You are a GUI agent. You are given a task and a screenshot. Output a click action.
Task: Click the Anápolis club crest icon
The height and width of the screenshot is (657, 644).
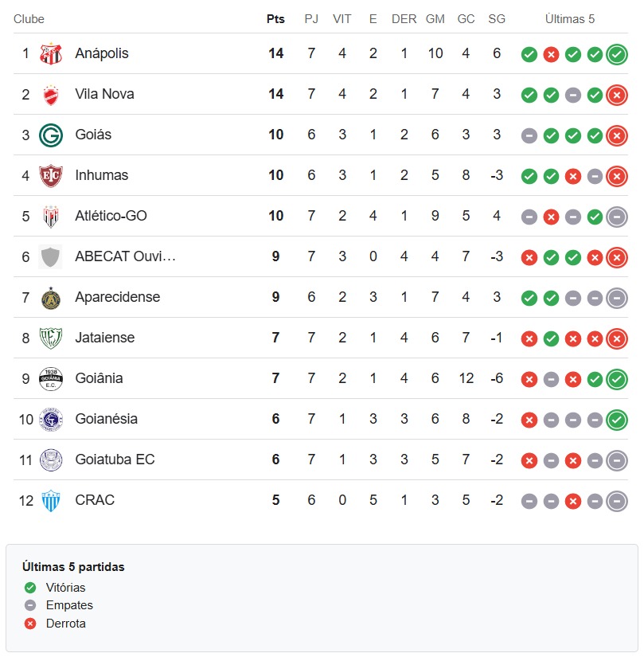pyautogui.click(x=51, y=53)
